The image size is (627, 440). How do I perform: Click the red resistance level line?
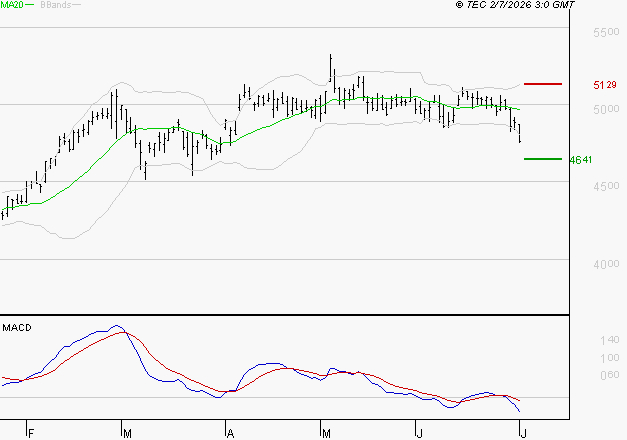tap(543, 84)
